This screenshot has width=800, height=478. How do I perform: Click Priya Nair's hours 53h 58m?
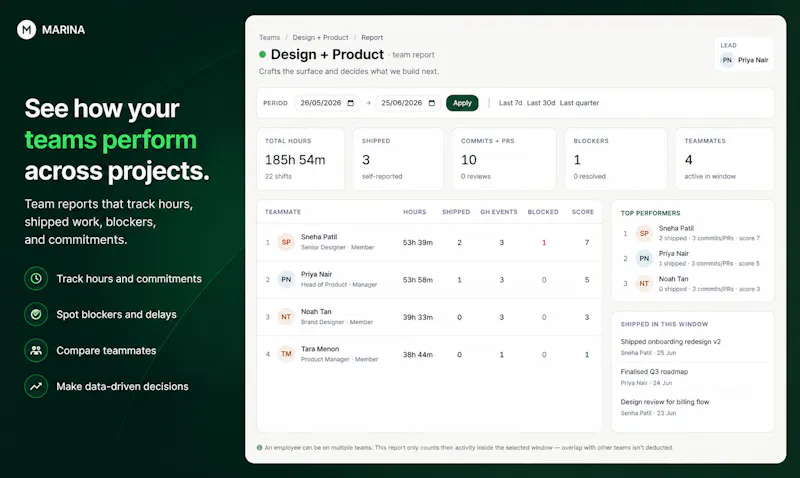[418, 280]
